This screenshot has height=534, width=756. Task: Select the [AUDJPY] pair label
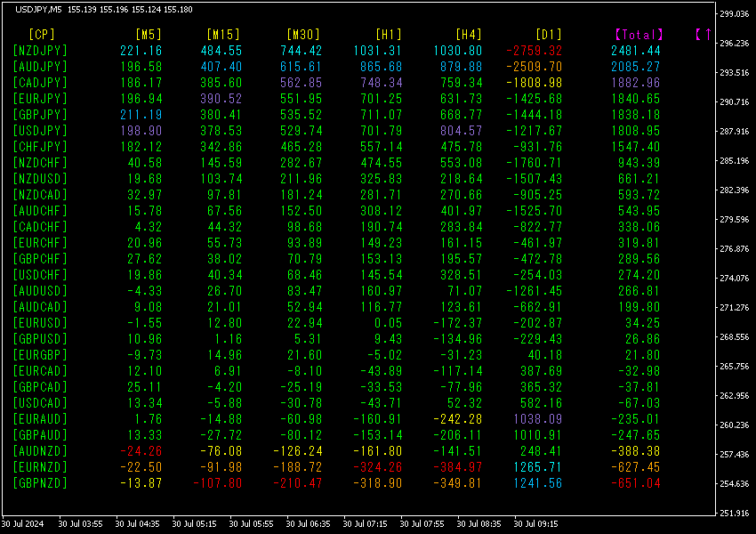pyautogui.click(x=40, y=67)
